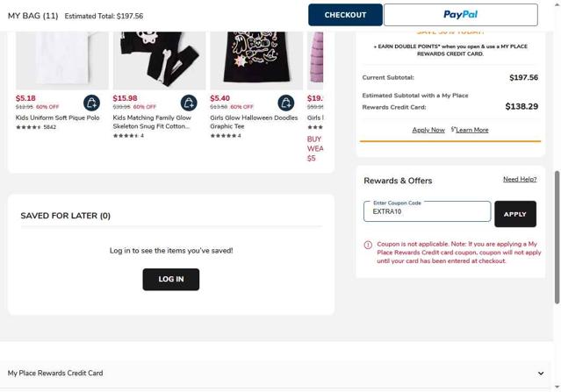Open Kids Uniform Soft Pique Polo title
561x392 pixels.
(58, 118)
